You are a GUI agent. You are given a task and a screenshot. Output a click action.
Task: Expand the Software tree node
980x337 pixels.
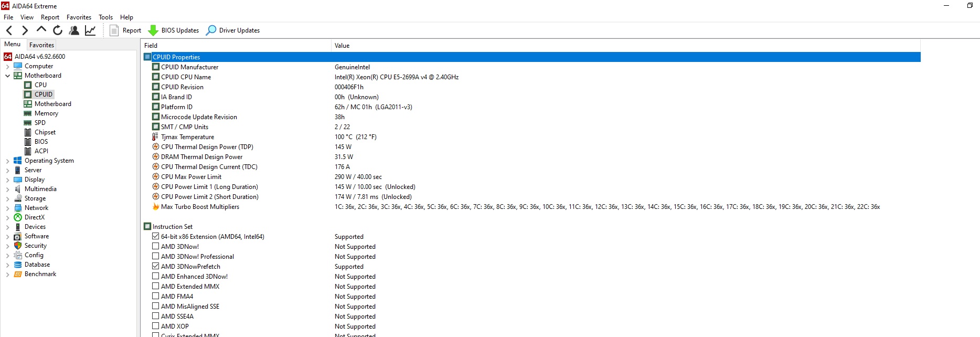click(7, 237)
